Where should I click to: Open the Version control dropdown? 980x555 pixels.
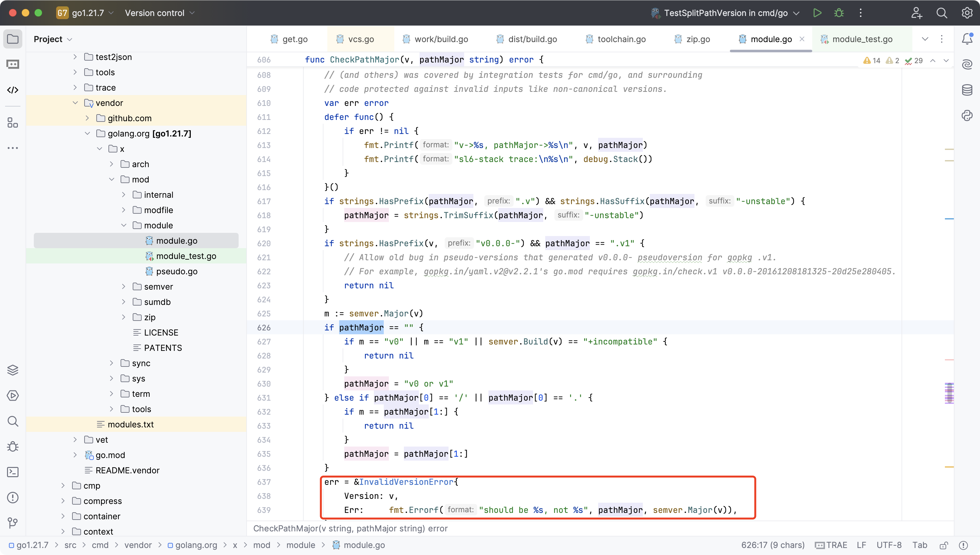[x=160, y=13]
